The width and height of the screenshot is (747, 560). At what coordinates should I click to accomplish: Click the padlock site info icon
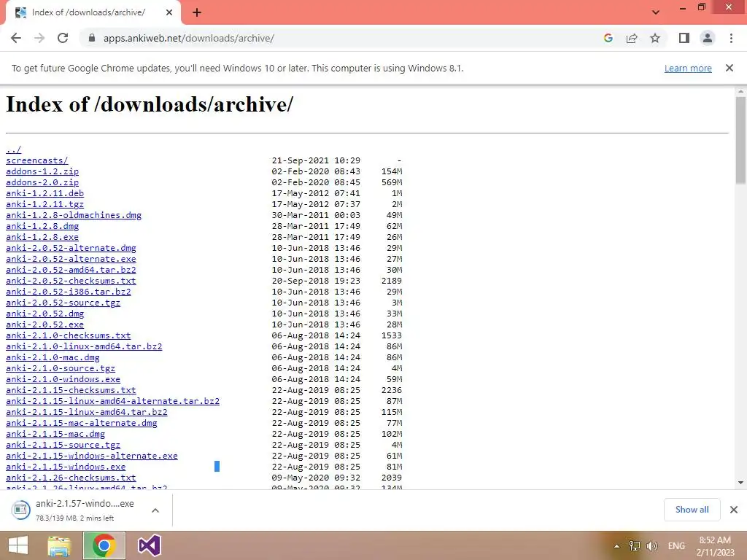91,38
